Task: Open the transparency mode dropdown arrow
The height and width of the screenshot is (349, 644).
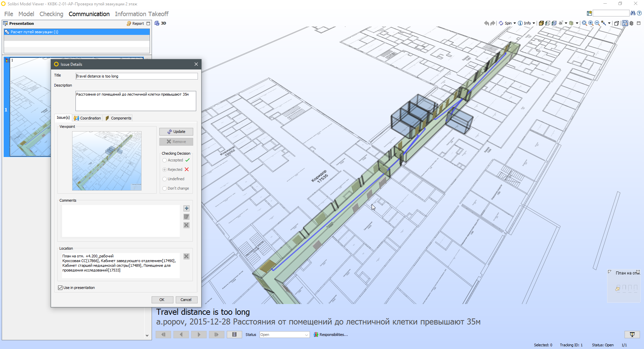Action: coord(577,23)
